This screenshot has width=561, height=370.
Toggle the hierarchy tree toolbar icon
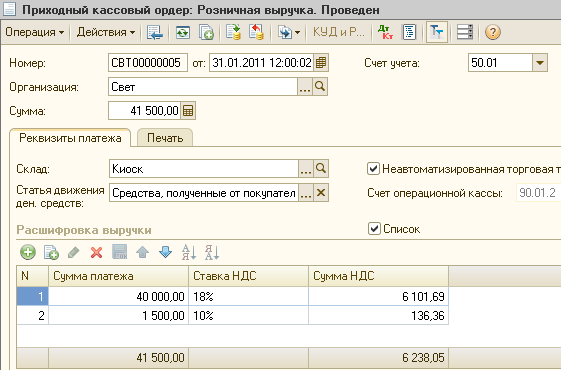(x=437, y=32)
